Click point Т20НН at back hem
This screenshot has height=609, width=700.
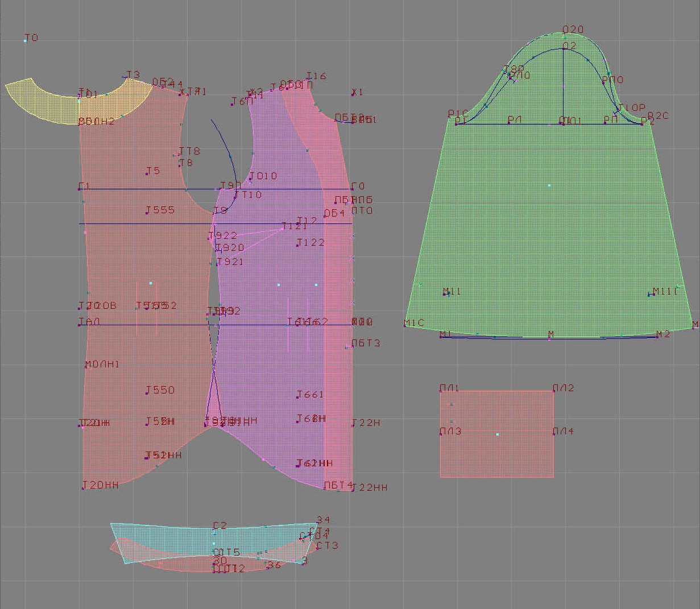tap(83, 488)
